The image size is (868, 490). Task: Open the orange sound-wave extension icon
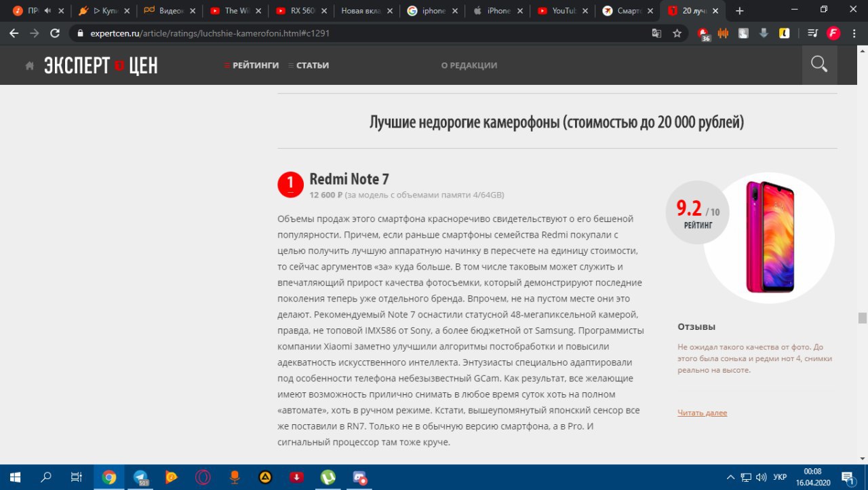[723, 33]
